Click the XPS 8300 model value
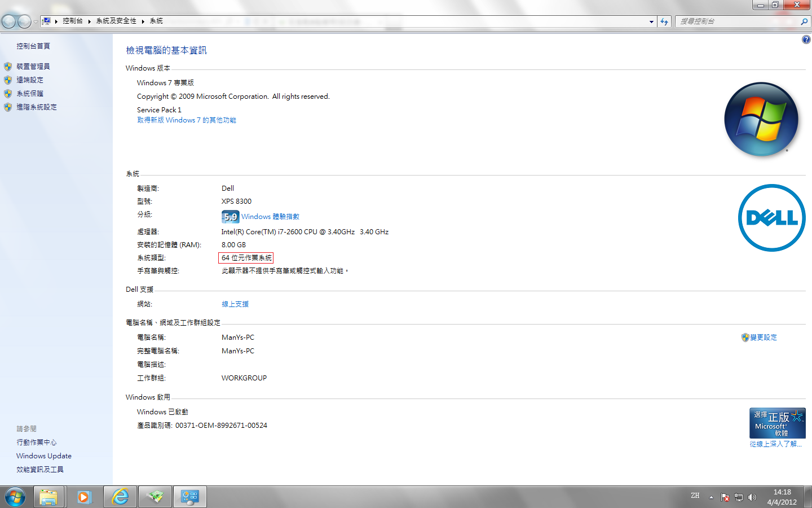Screen dimensions: 812x508 tap(236, 202)
